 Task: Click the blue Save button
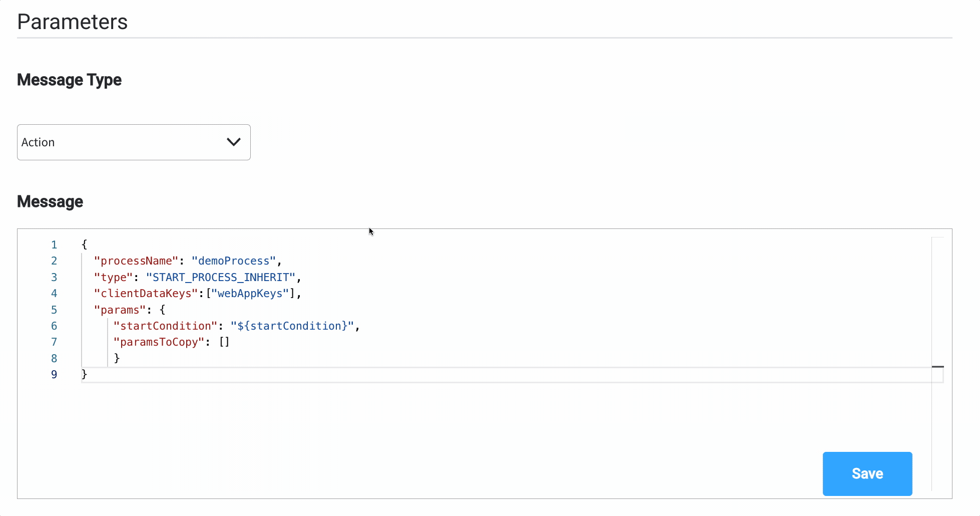tap(867, 473)
